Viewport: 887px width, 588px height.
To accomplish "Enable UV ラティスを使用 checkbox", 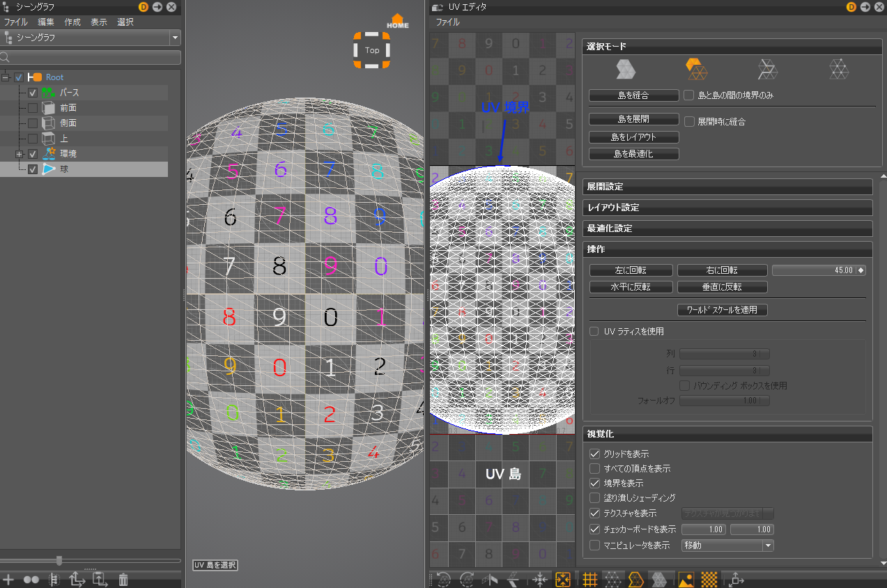I will [x=594, y=332].
